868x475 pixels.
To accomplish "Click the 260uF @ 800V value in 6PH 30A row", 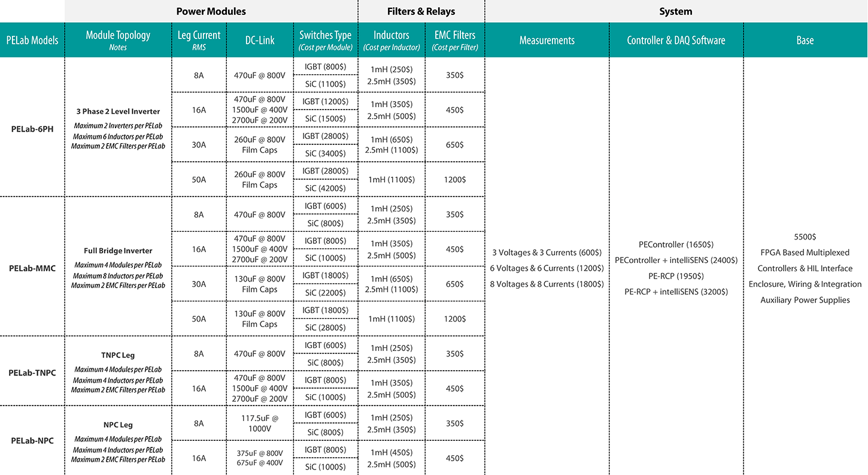I will (x=260, y=140).
